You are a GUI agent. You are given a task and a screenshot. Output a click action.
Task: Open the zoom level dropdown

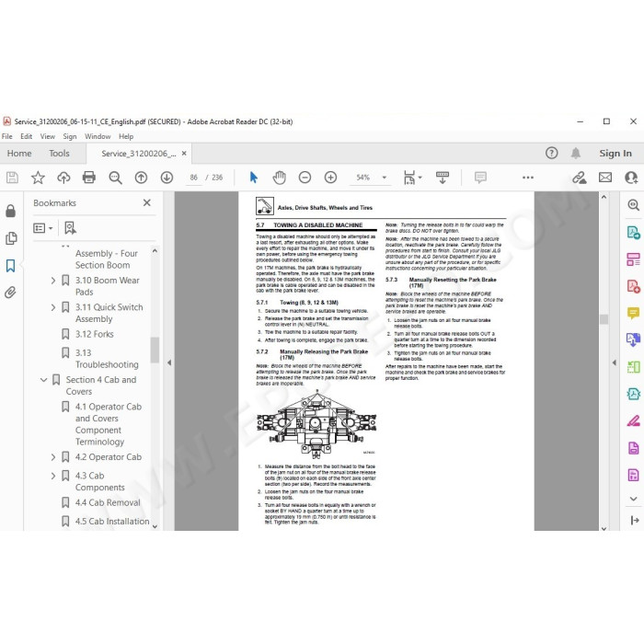[385, 178]
